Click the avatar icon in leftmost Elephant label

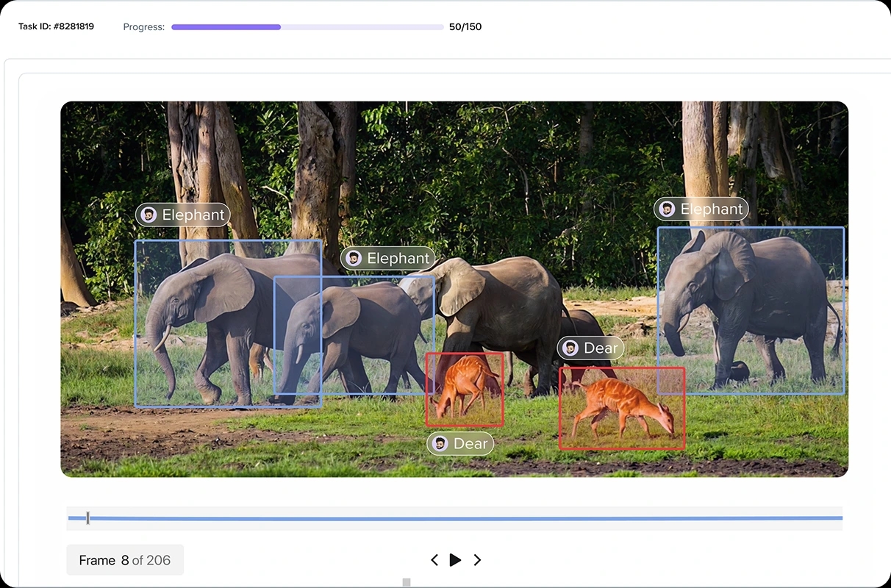coord(149,215)
